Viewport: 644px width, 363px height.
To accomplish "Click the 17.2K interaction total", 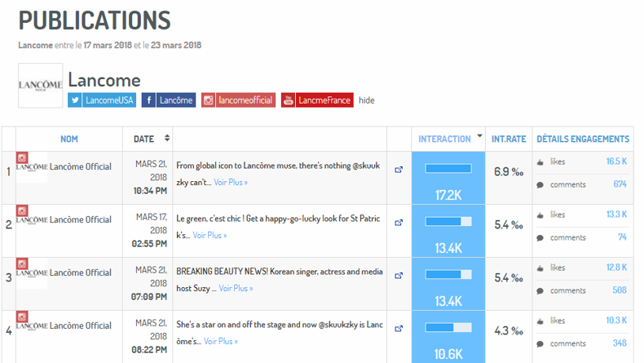I will (448, 195).
